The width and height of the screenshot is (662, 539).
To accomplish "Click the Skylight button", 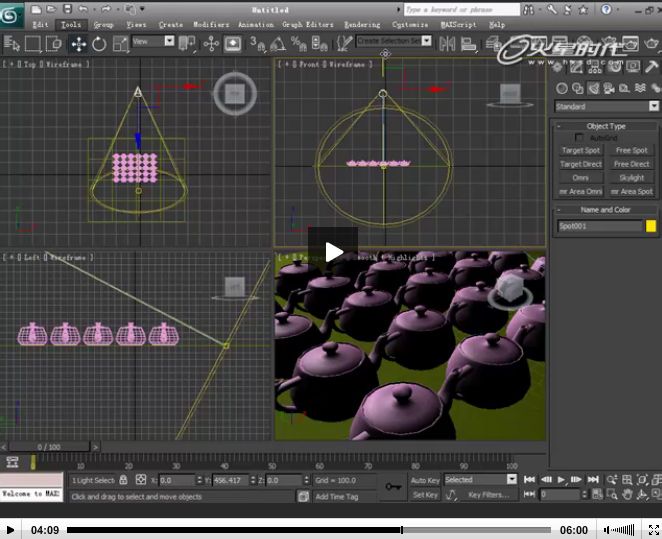I will (631, 178).
